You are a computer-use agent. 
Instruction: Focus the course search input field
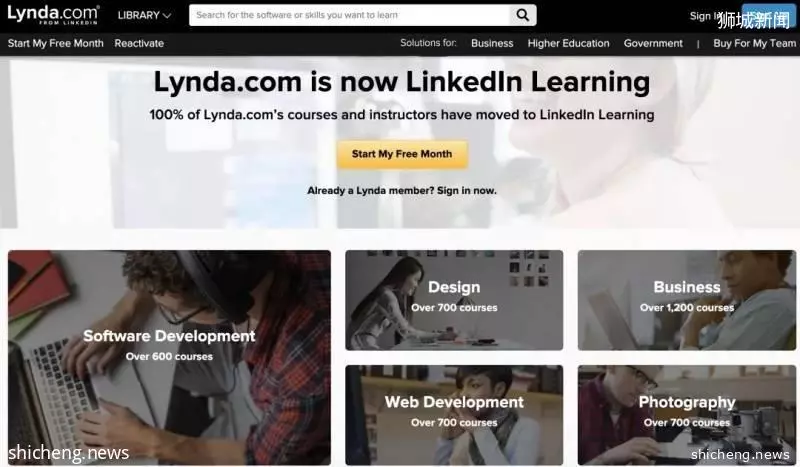[x=349, y=15]
